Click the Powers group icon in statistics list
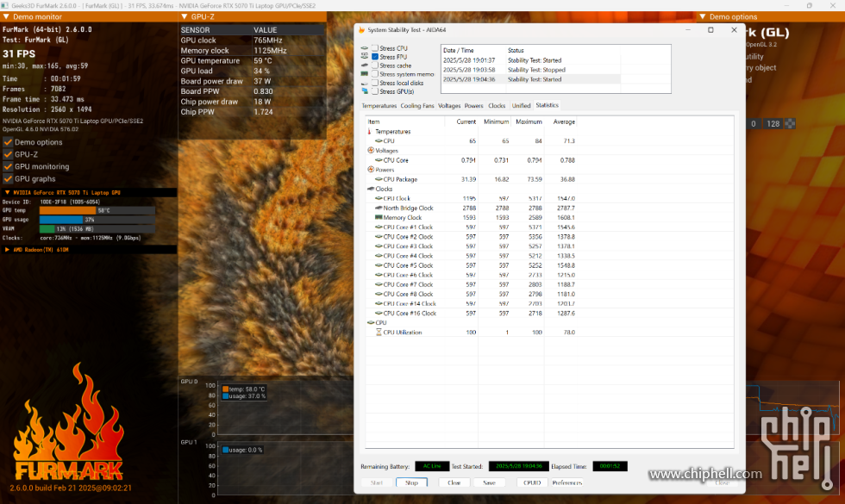The width and height of the screenshot is (845, 504). click(371, 170)
